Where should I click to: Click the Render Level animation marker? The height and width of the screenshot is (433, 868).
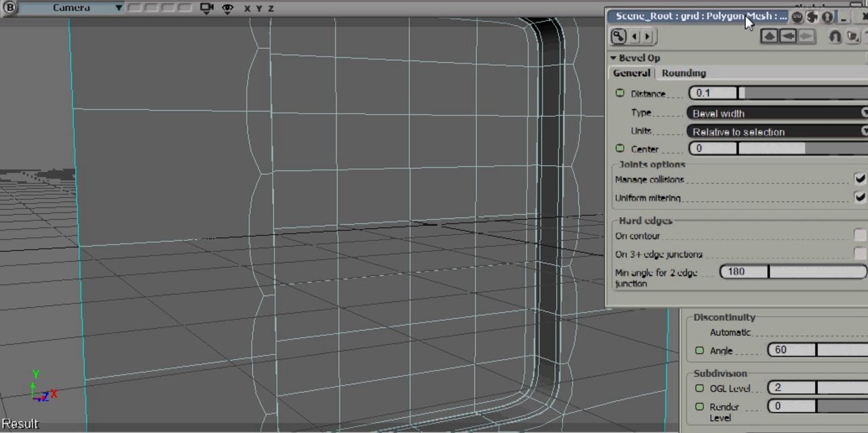[x=700, y=407]
